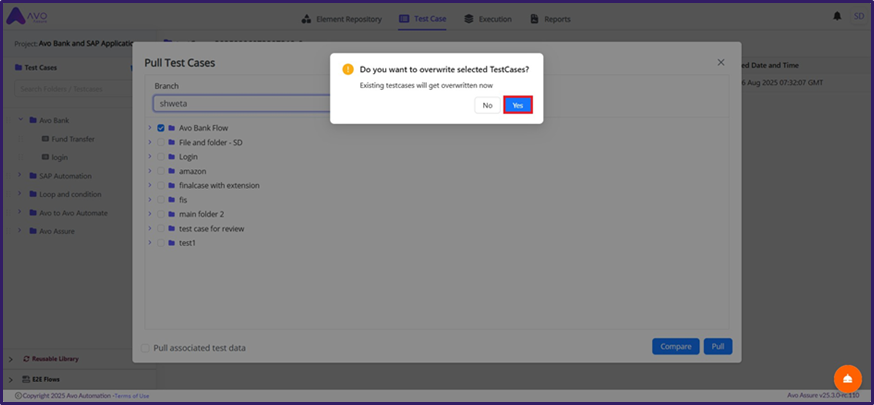Expand the Avo Bank Flow folder

click(x=149, y=128)
